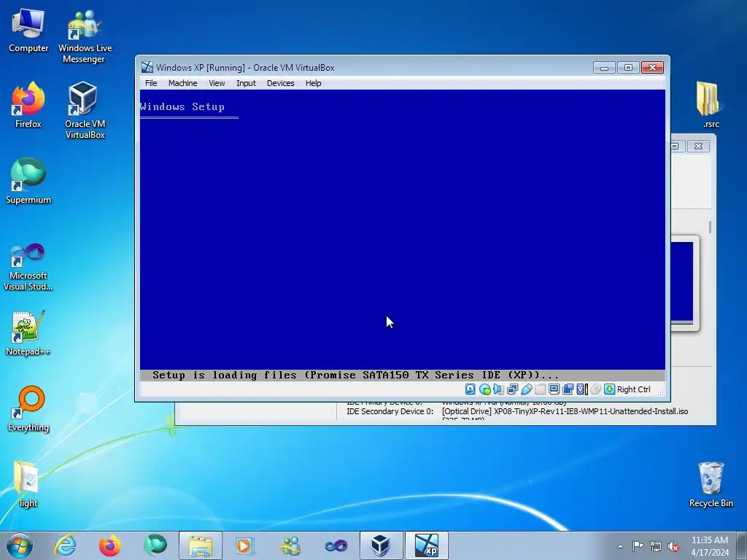
Task: Open Windows Media Player from the taskbar
Action: (245, 545)
